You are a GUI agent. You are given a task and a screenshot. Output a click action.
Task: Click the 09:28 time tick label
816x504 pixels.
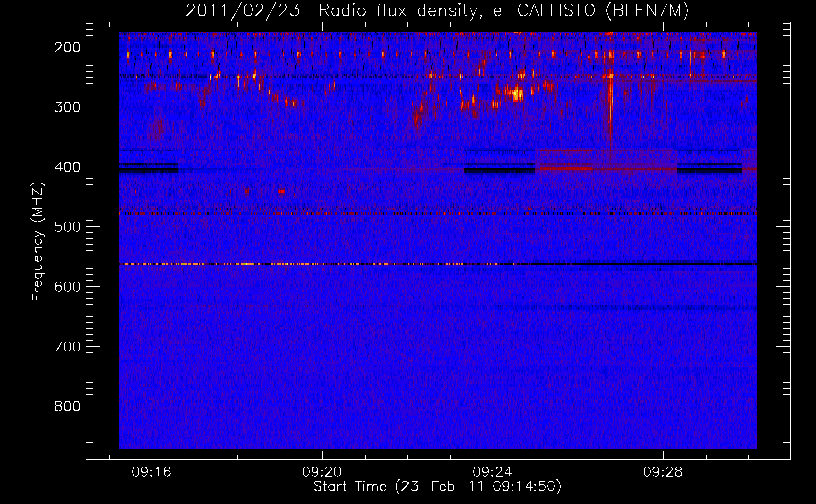(663, 472)
